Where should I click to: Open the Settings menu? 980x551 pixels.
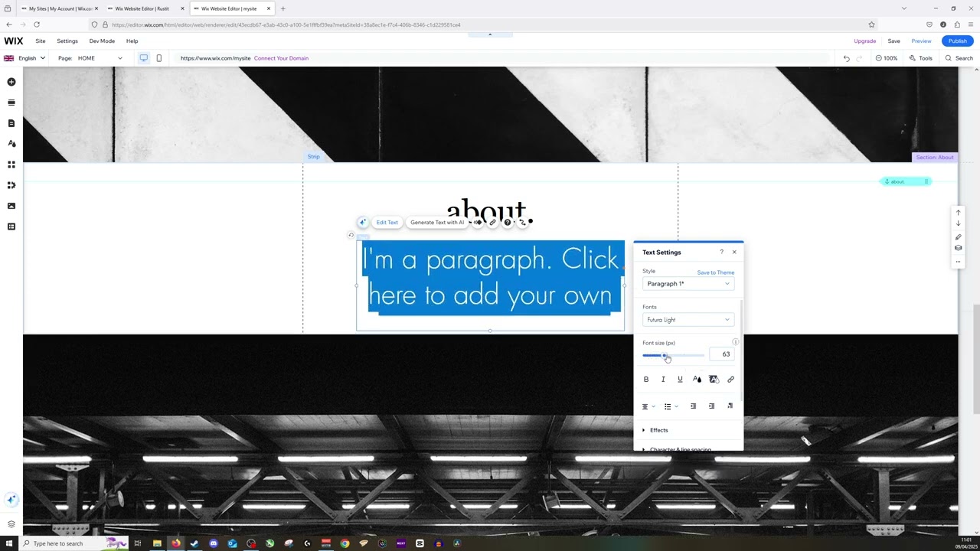(67, 41)
